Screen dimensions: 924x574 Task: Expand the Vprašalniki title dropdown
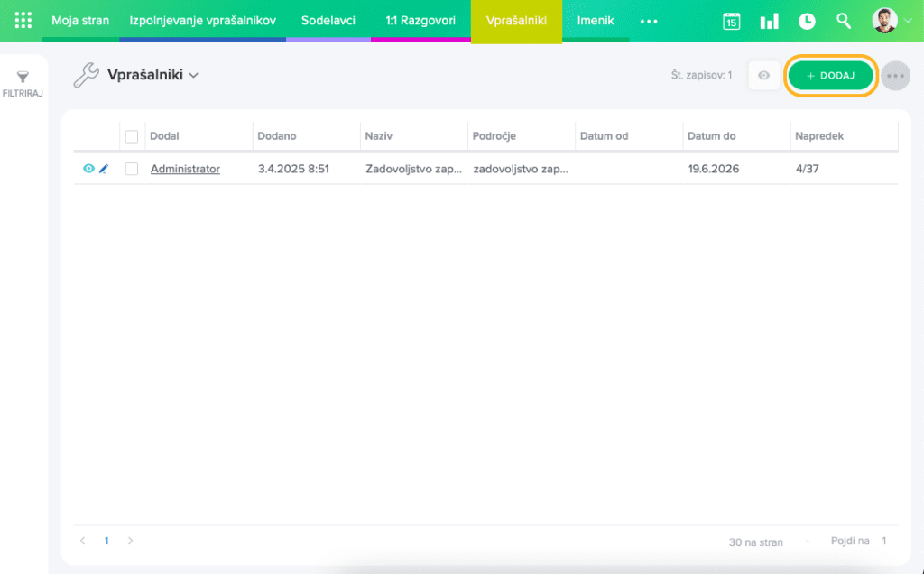[x=194, y=76]
